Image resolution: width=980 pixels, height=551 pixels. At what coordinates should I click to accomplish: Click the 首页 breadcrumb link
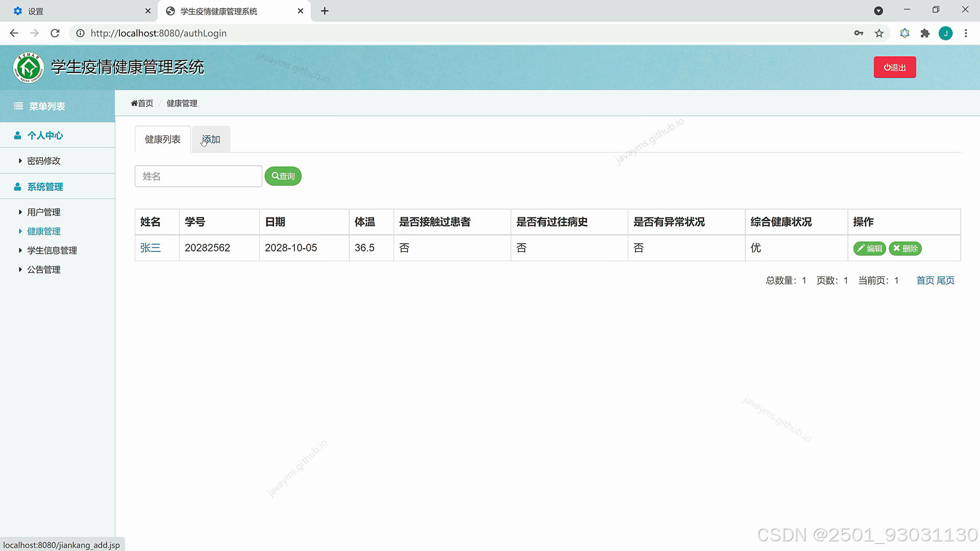point(142,103)
